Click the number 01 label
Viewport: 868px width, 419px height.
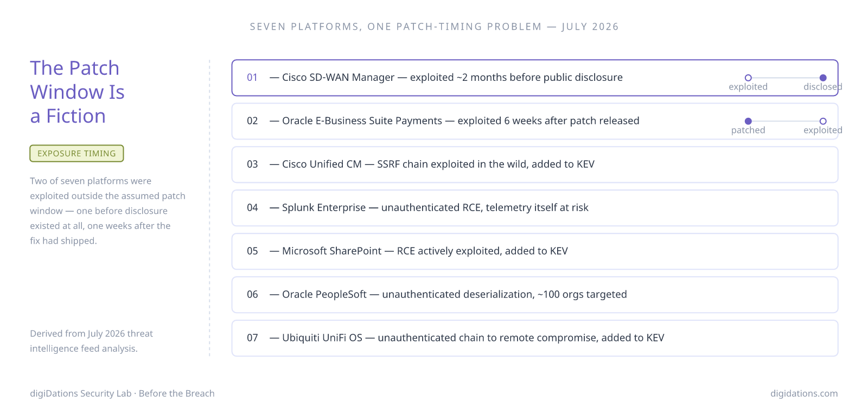click(252, 78)
